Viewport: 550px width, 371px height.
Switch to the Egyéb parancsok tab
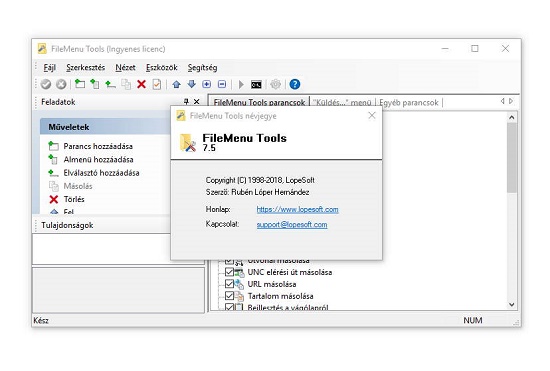click(409, 102)
